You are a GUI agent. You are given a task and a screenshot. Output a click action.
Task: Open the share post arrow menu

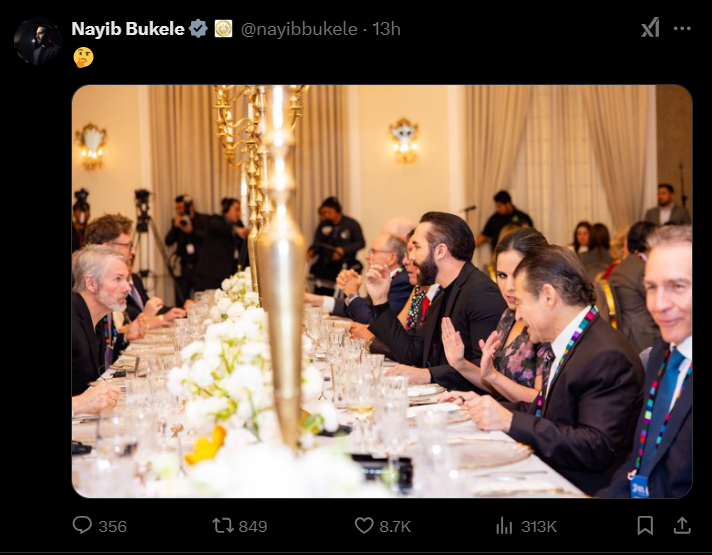[x=682, y=525]
